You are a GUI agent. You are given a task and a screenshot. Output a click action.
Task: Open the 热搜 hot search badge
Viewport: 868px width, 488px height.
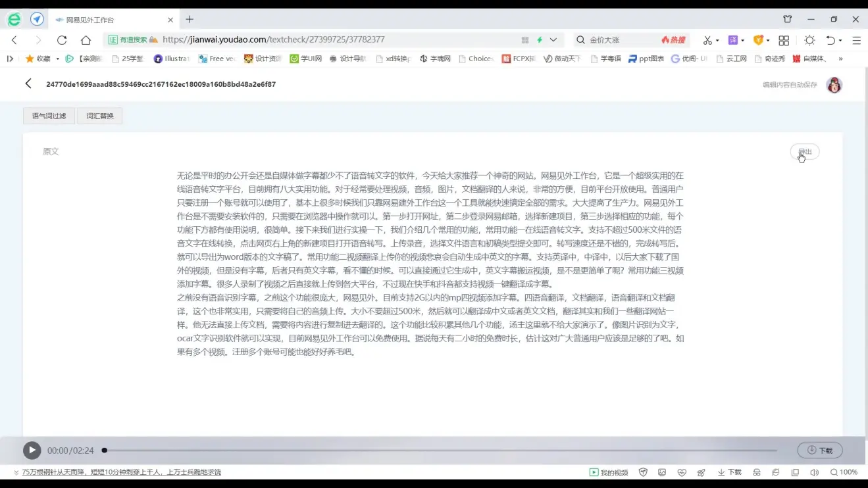click(674, 40)
